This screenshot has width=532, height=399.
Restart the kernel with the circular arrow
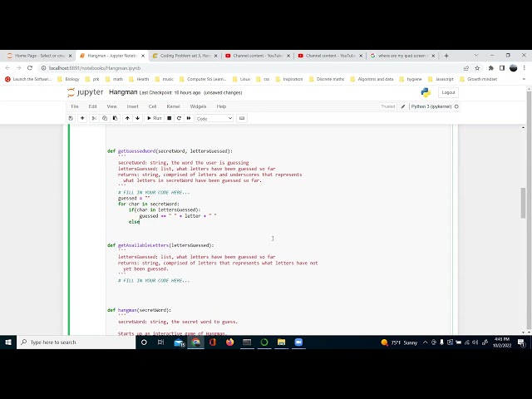point(179,118)
